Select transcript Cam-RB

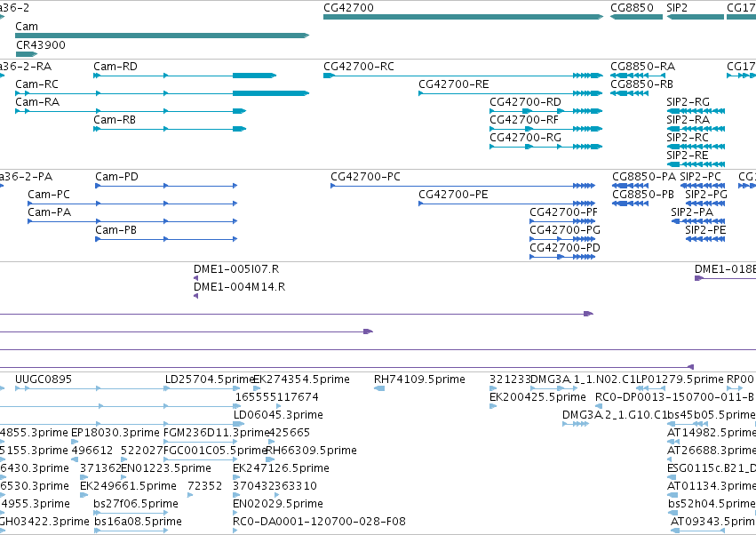click(171, 129)
